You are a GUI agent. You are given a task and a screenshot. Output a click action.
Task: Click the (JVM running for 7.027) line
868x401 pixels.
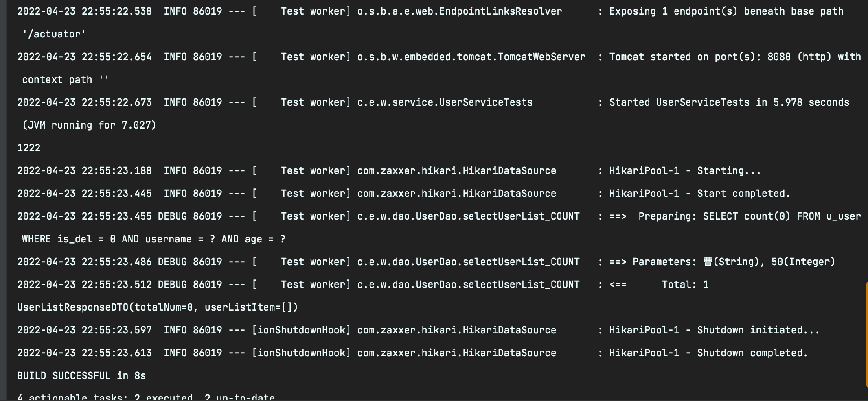point(89,125)
